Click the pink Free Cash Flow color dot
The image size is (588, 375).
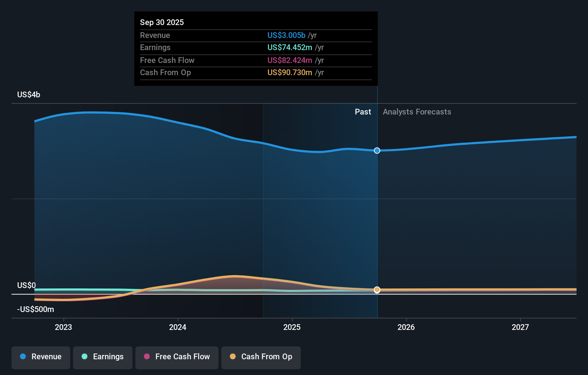tap(146, 356)
